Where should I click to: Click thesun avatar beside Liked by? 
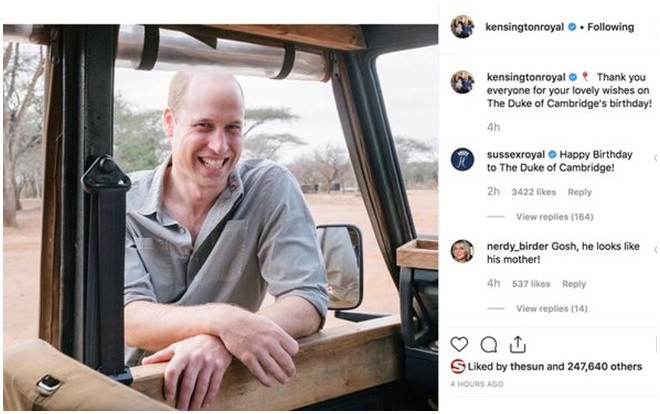coord(458,367)
